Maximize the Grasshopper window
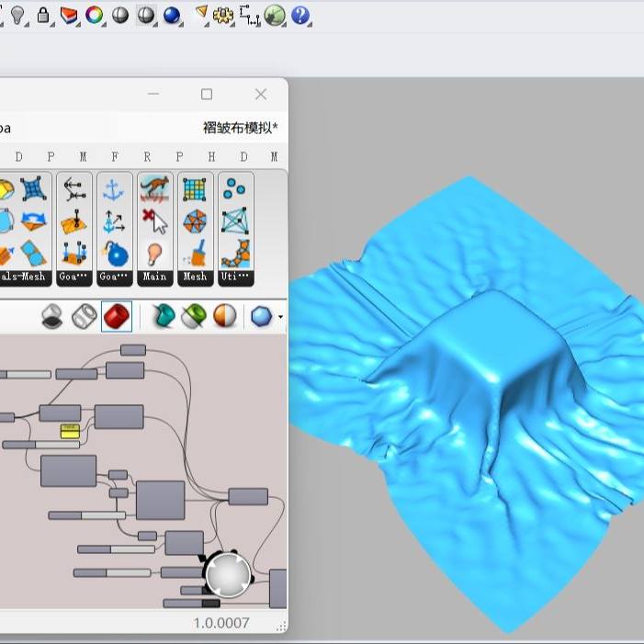Image resolution: width=644 pixels, height=644 pixels. (x=207, y=95)
